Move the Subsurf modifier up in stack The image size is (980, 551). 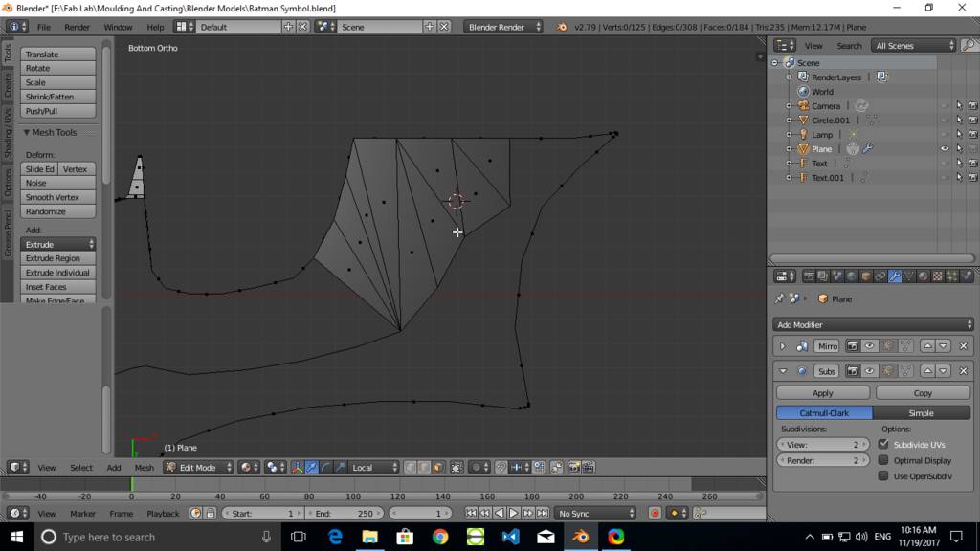click(x=926, y=371)
